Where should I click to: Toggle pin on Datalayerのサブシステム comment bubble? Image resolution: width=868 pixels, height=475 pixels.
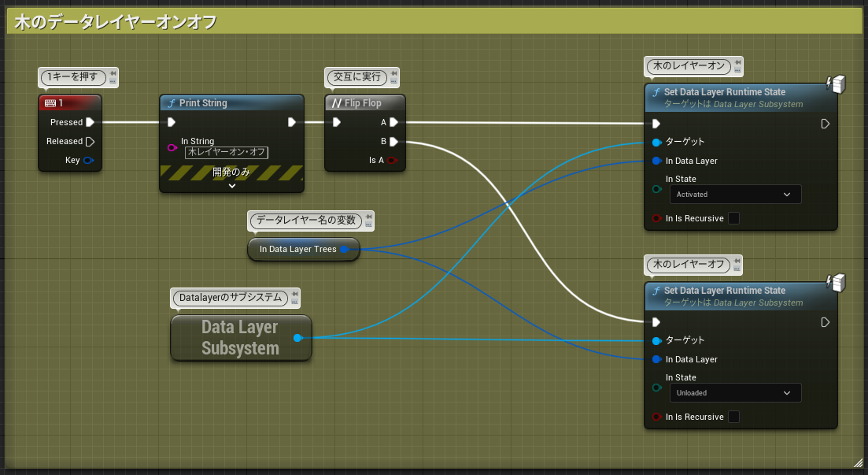click(x=294, y=295)
